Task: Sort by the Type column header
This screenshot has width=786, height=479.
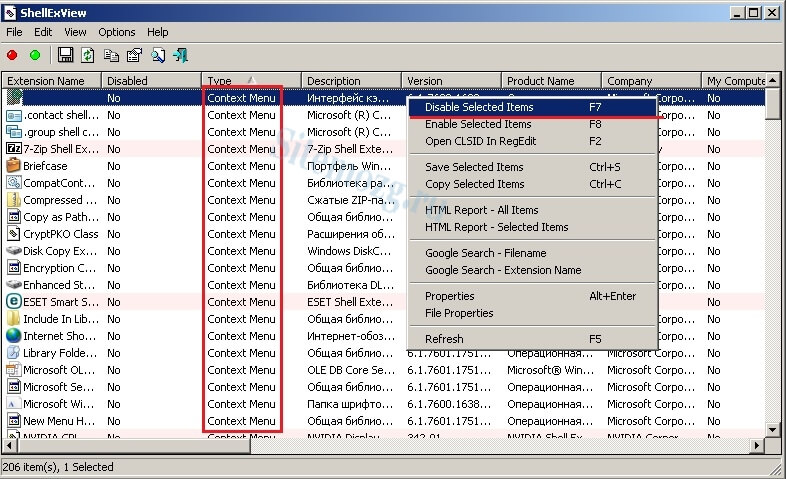Action: pyautogui.click(x=252, y=81)
